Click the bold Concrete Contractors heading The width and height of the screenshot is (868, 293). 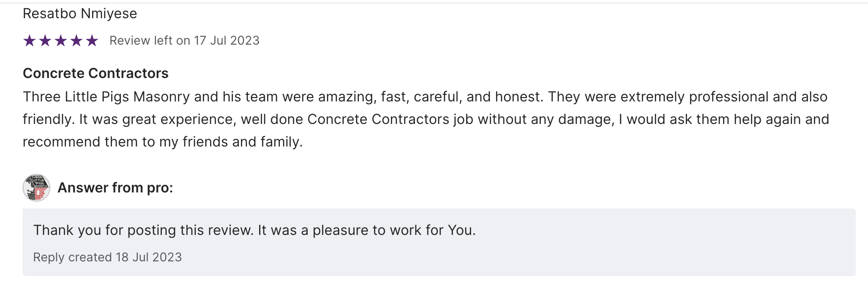click(95, 73)
